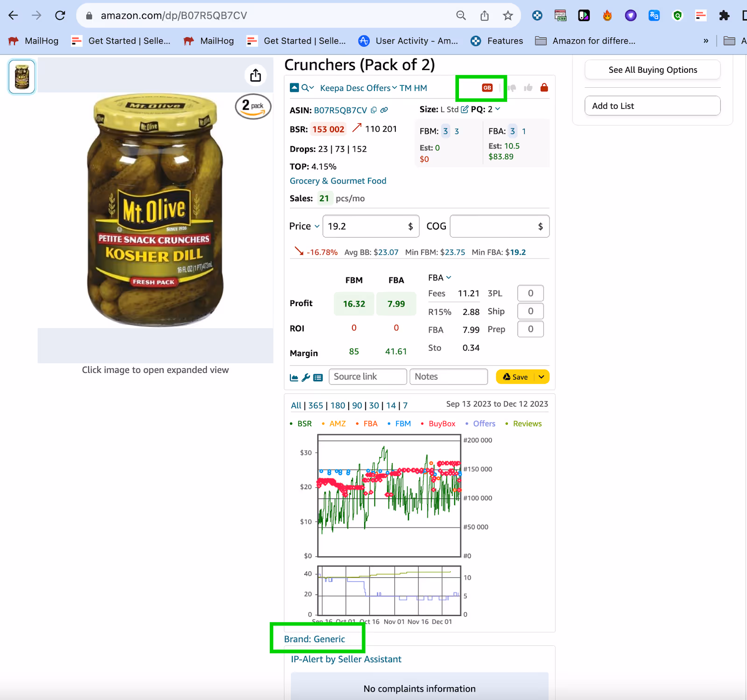Open the Save button dropdown arrow
This screenshot has height=700, width=747.
[x=542, y=377]
